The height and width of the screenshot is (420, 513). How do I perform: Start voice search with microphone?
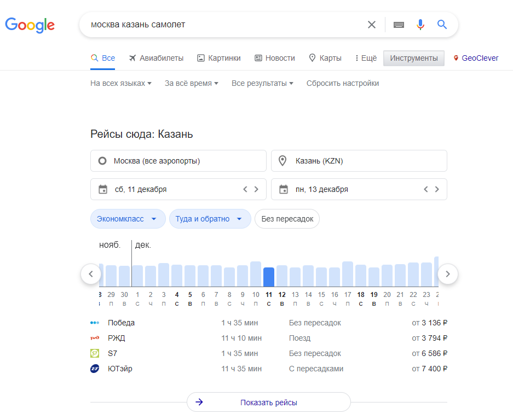pyautogui.click(x=420, y=25)
